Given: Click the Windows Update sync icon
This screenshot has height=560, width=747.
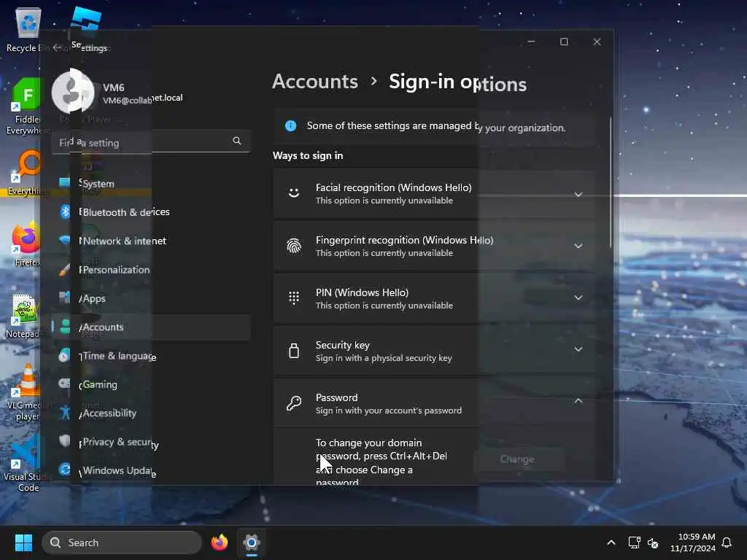Looking at the screenshot, I should pos(64,470).
